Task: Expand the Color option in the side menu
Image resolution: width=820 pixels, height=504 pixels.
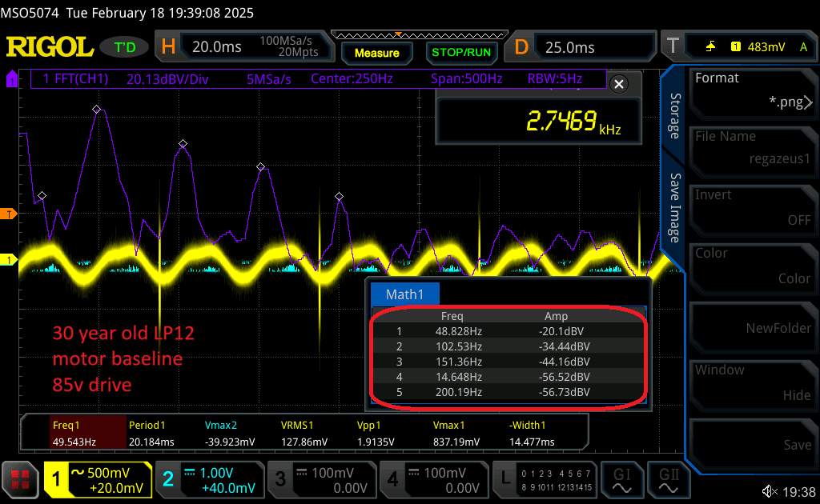Action: [751, 266]
